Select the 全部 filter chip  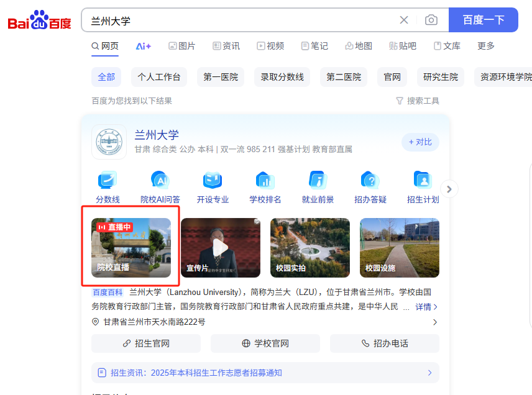coord(106,77)
